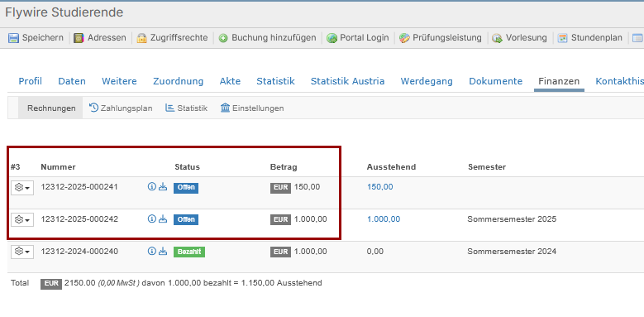The image size is (644, 317).
Task: Select invoice number 12312-2025-000241
Action: coord(79,187)
